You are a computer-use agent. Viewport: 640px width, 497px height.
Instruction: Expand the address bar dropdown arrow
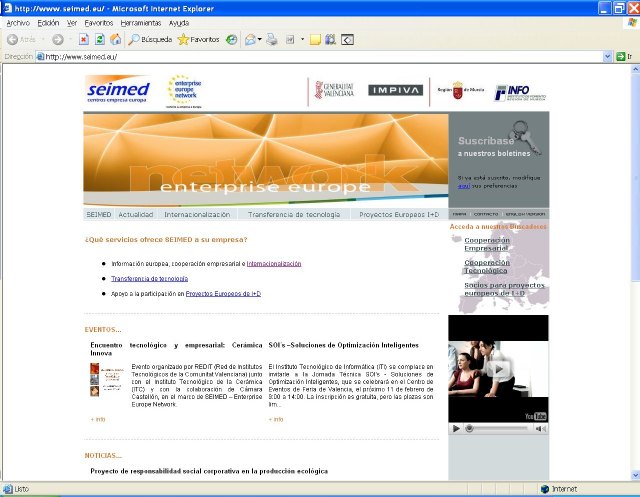click(607, 57)
